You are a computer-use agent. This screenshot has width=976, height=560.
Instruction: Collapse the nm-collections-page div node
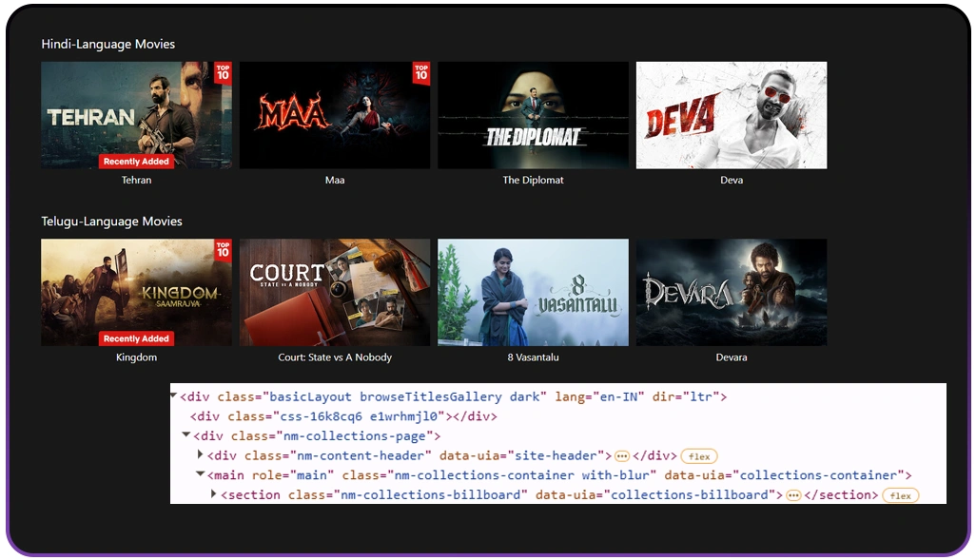(186, 435)
